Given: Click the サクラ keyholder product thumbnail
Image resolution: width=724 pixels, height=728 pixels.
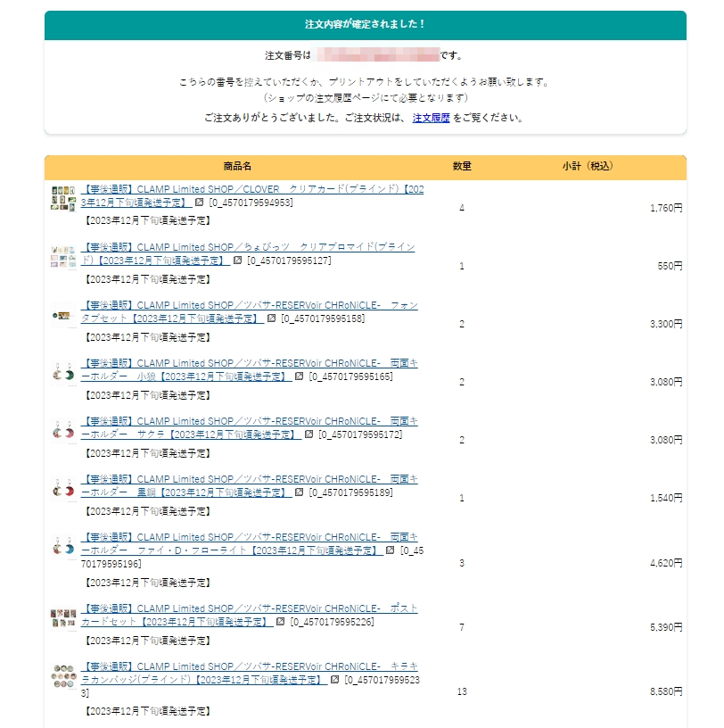Looking at the screenshot, I should click(63, 430).
